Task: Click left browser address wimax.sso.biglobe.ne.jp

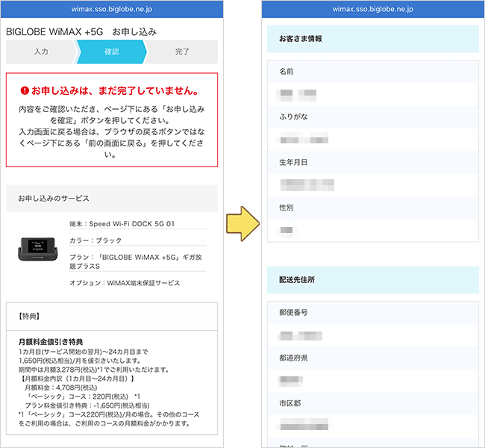Action: tap(112, 9)
